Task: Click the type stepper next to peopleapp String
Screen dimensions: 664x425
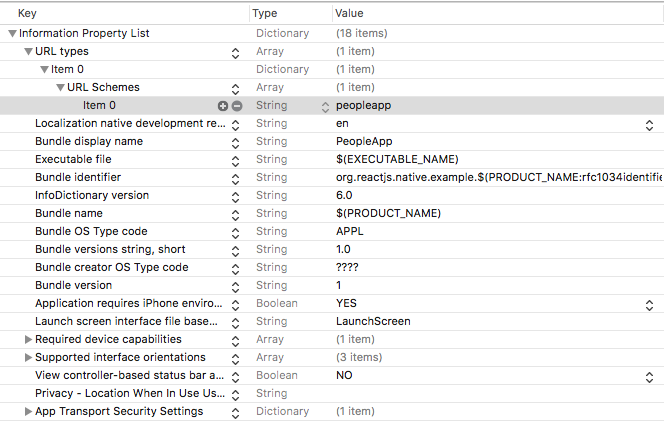Action: point(325,106)
